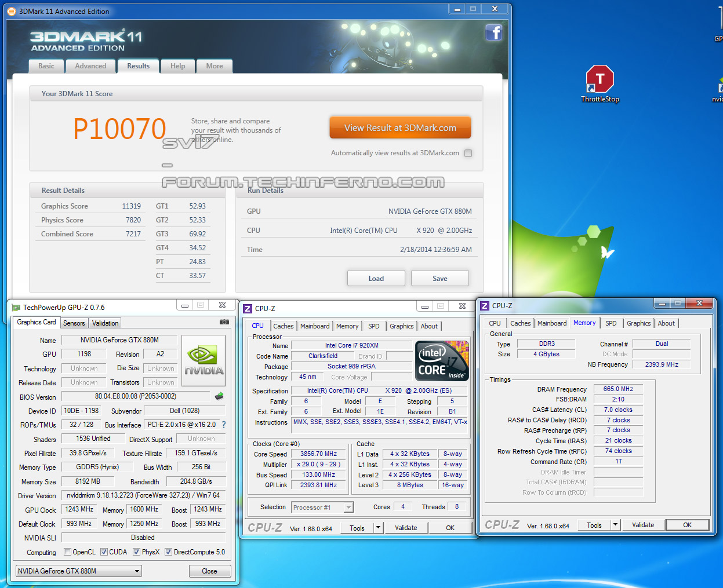Click Validate button in middle CPU-Z
Image resolution: width=723 pixels, height=588 pixels.
coord(406,528)
